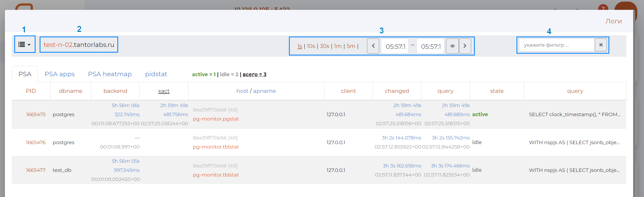
Task: Go to next time range arrow
Action: click(x=465, y=46)
